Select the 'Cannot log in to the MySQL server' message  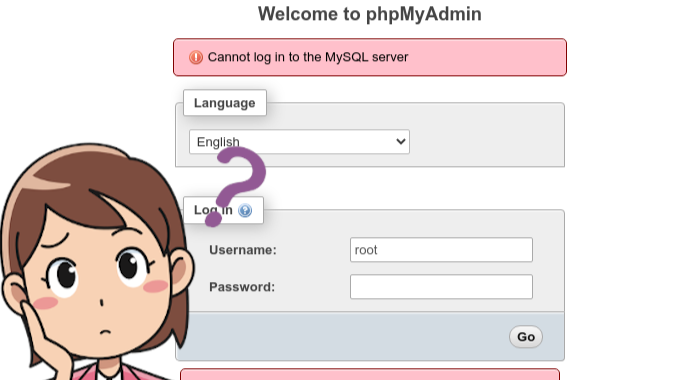[308, 57]
